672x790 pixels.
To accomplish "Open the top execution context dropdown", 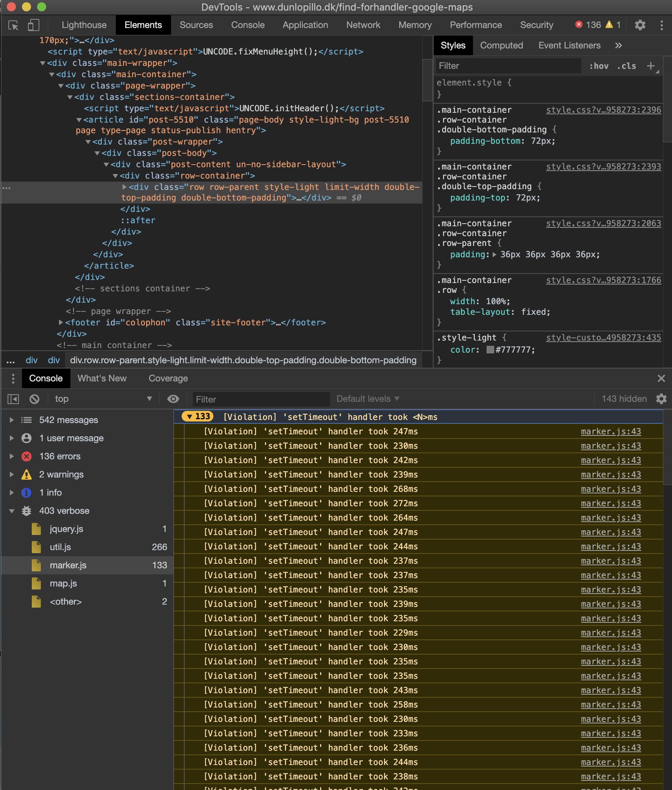I will coord(103,399).
